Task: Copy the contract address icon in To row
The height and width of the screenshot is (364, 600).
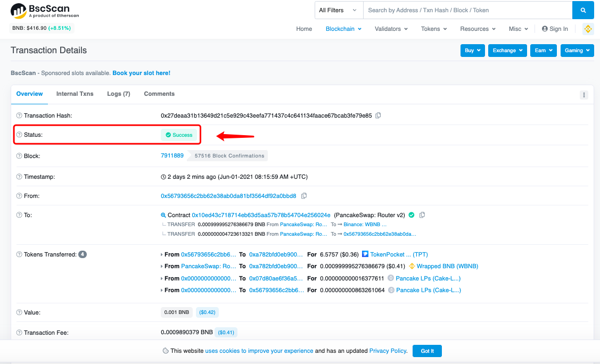Action: [x=422, y=215]
